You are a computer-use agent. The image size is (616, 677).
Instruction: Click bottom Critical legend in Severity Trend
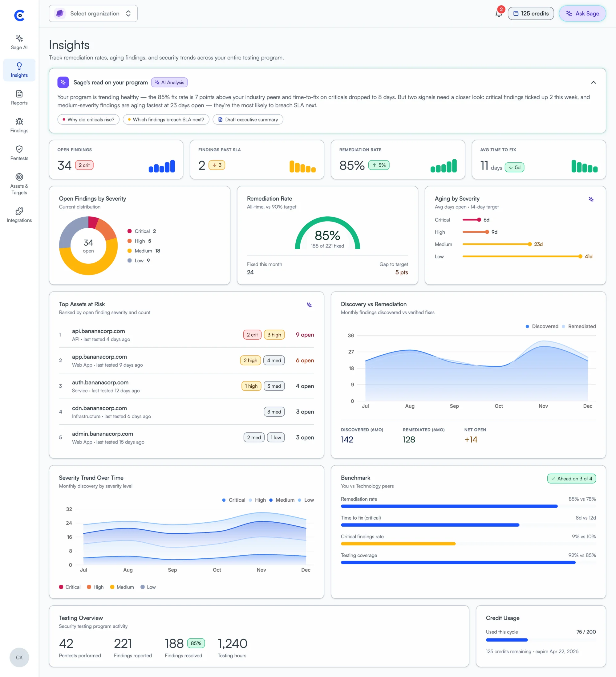70,587
